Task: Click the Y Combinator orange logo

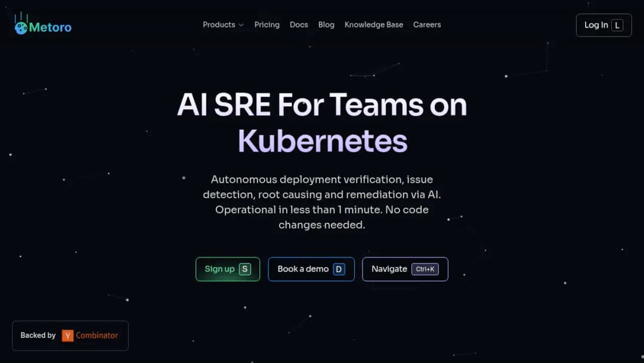Action: tap(68, 336)
